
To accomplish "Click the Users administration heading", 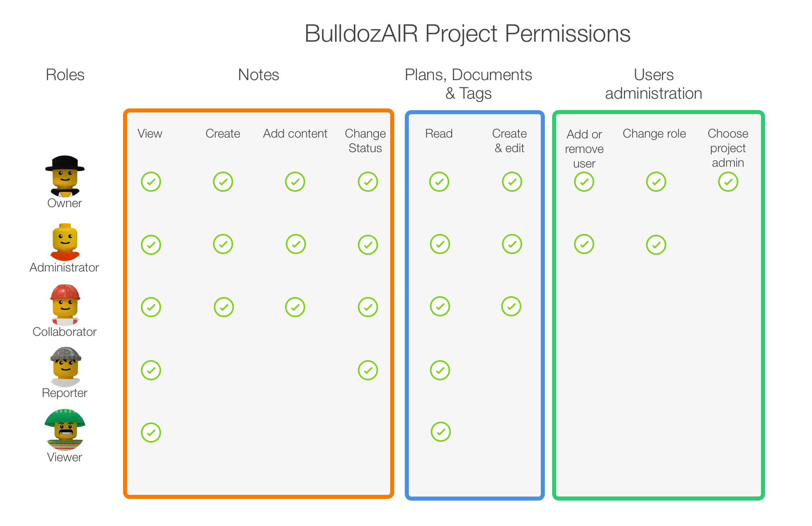I will 653,84.
